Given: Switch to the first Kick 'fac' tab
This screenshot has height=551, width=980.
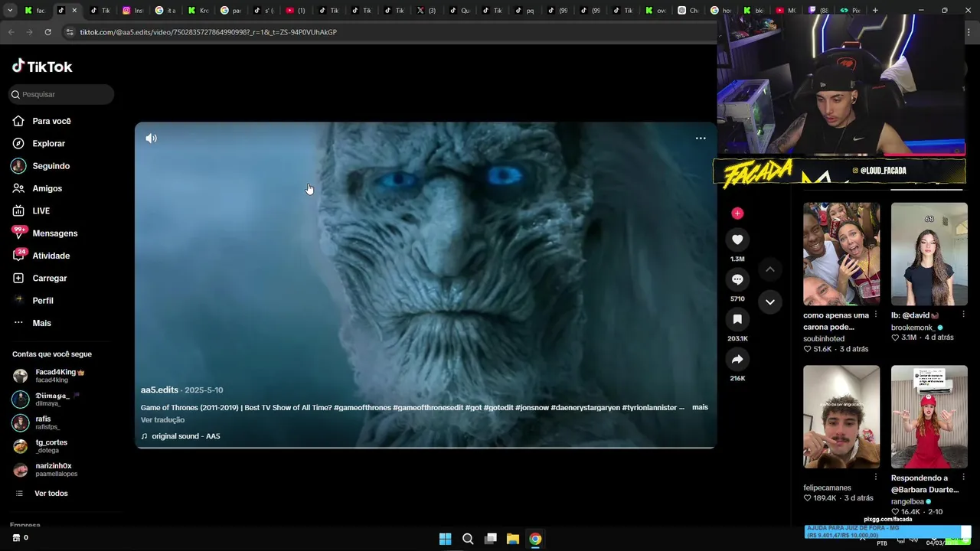Looking at the screenshot, I should (x=35, y=10).
